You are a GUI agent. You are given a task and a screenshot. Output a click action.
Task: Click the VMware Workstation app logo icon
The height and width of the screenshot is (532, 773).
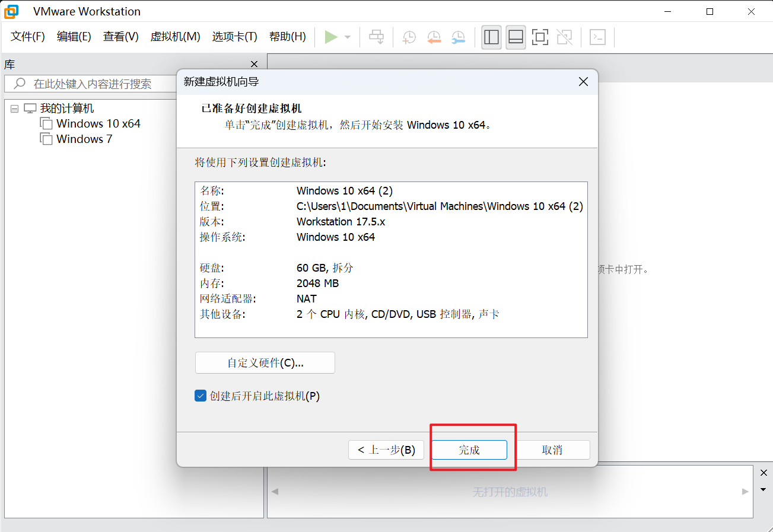(x=11, y=11)
